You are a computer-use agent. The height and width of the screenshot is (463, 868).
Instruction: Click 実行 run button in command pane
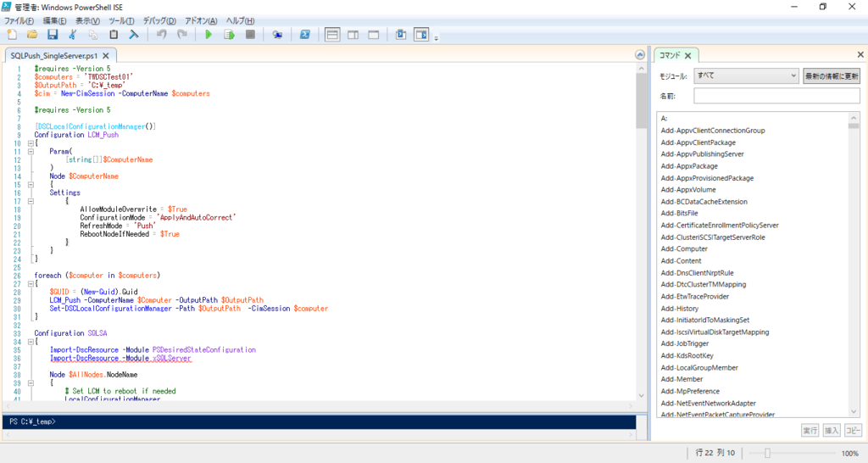click(x=810, y=430)
